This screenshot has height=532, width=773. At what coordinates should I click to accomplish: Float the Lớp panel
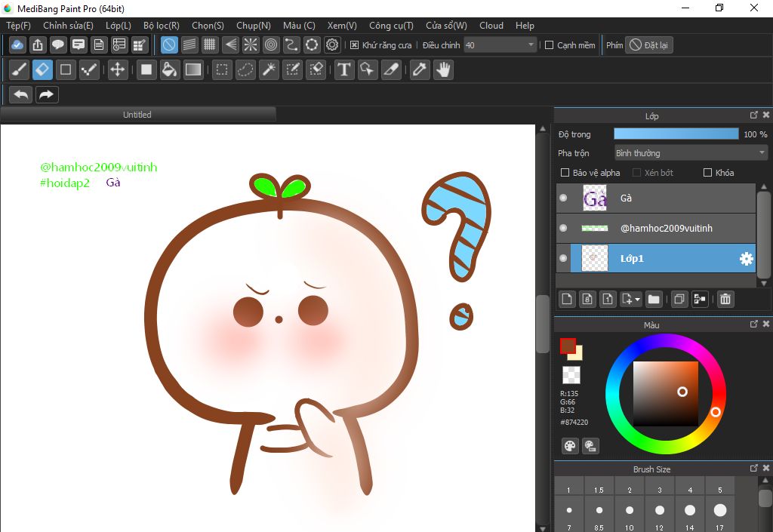(x=754, y=115)
